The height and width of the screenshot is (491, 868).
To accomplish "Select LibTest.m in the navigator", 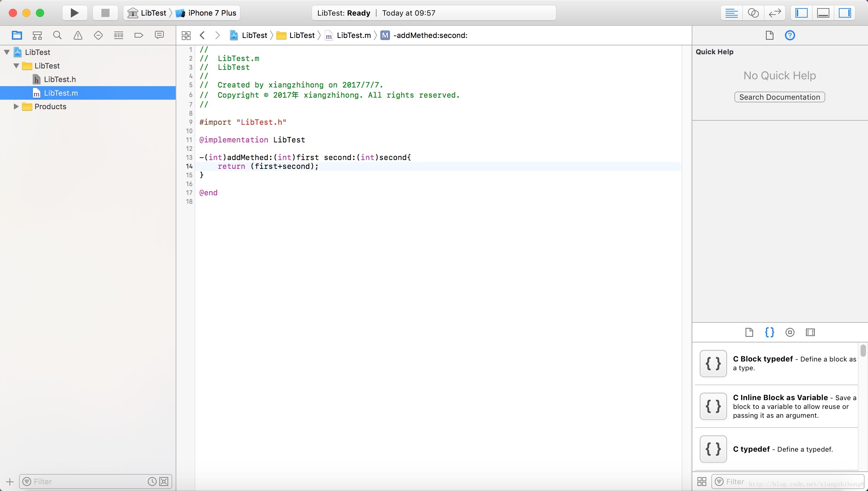I will 88,93.
